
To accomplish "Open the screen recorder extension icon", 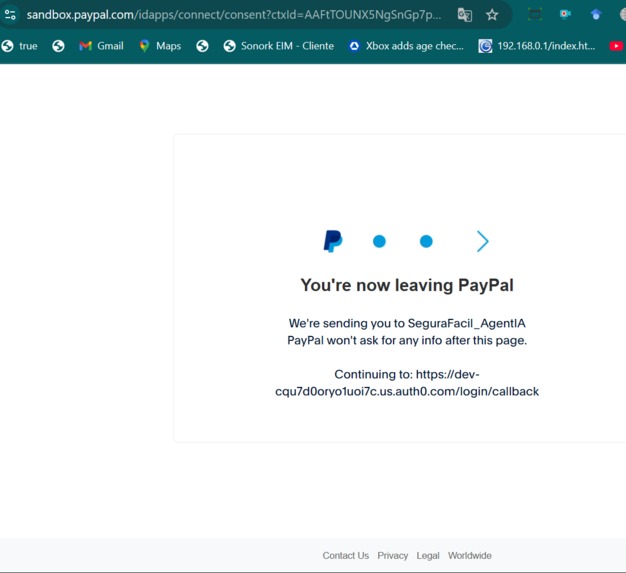I will [x=565, y=14].
